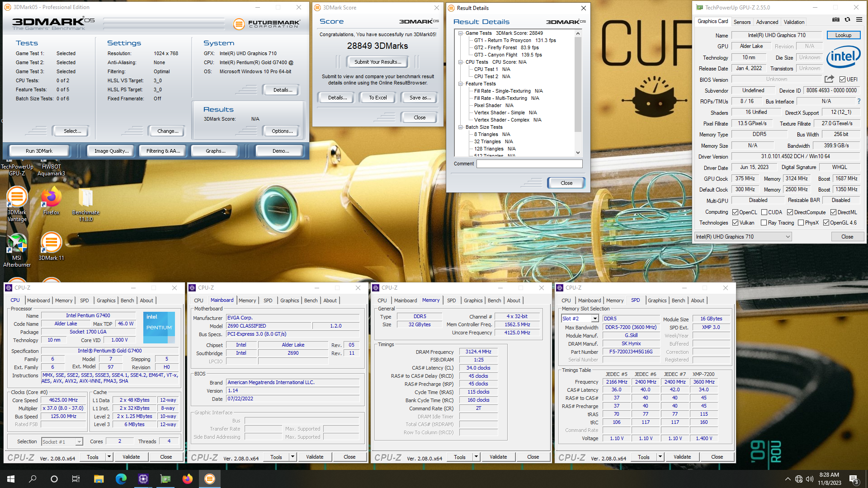This screenshot has width=868, height=488.
Task: Open the Firefox desktop shortcut
Action: 51,201
